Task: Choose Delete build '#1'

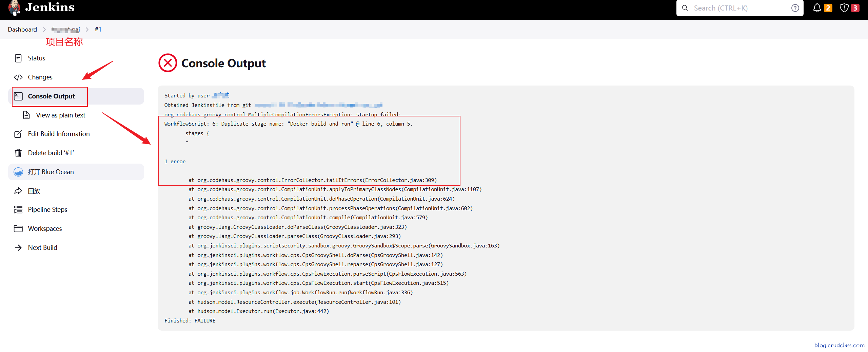Action: pos(76,153)
